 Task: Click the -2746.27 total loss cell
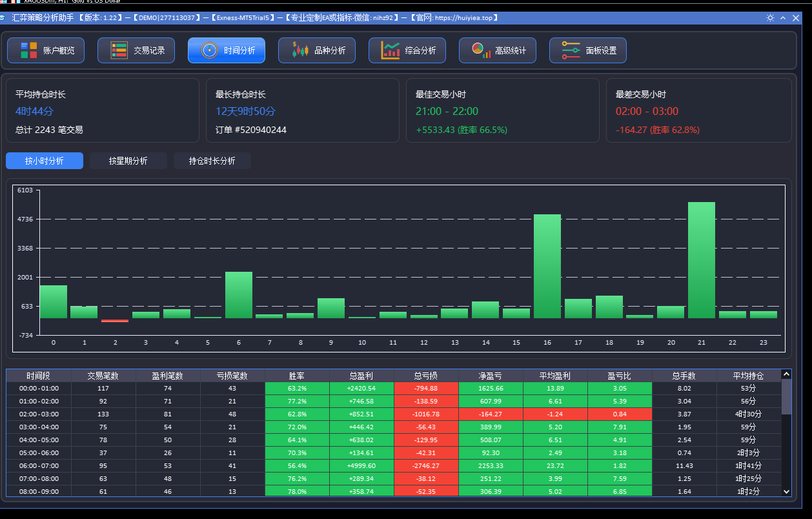click(426, 466)
